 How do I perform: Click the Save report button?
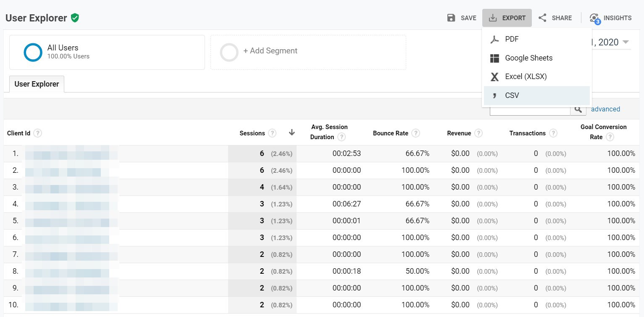click(x=461, y=18)
